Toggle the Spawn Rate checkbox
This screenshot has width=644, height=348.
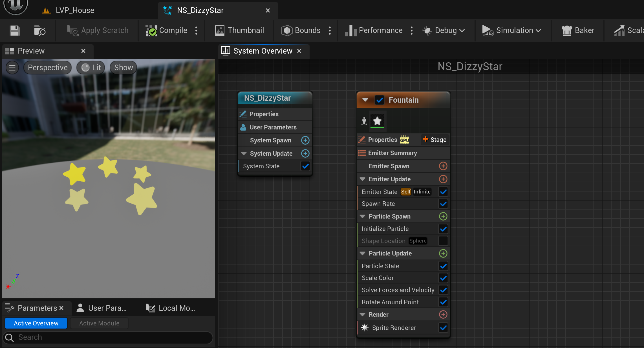pyautogui.click(x=443, y=204)
